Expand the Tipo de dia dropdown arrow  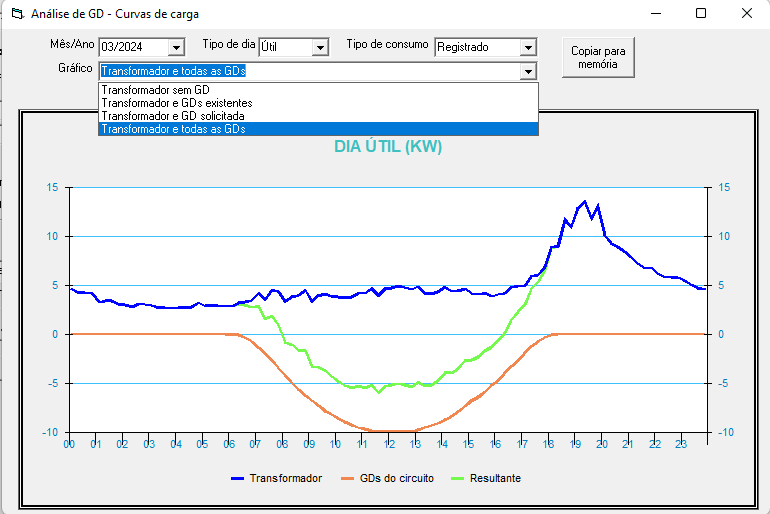[x=320, y=47]
